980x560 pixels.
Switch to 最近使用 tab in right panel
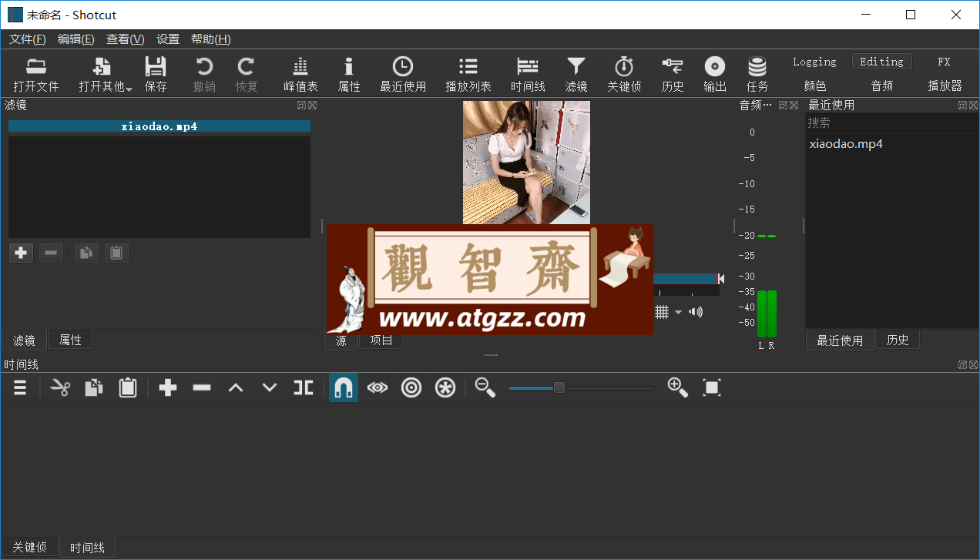840,340
